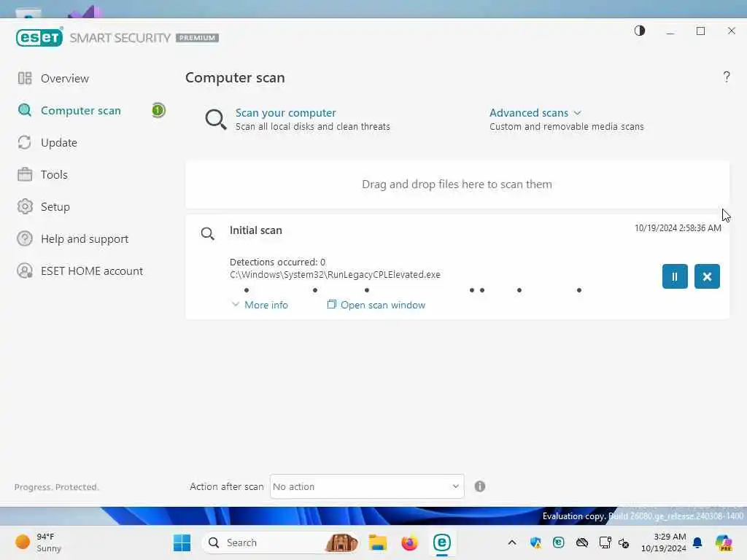Select Computer scan in sidebar
This screenshot has width=747, height=560.
[x=80, y=111]
